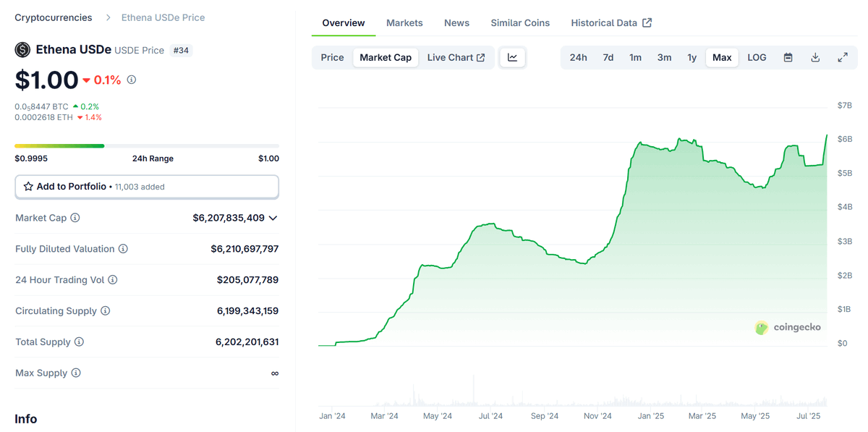Expand the chart to fullscreen
Viewport: 868px width, 432px height.
[x=843, y=57]
